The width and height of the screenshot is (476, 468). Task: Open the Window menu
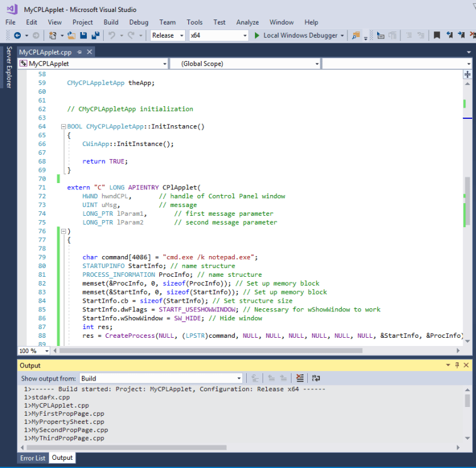pos(281,22)
